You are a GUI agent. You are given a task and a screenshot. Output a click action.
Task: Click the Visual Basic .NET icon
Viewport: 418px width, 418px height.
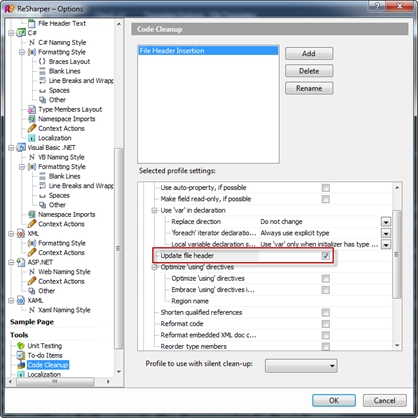click(21, 147)
